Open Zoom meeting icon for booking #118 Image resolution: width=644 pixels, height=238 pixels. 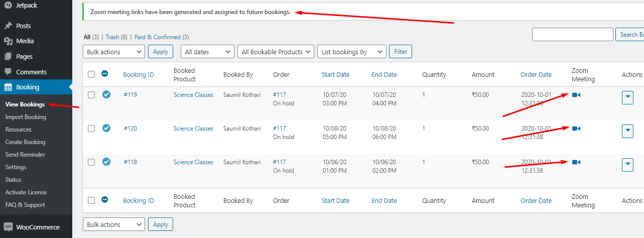[576, 162]
